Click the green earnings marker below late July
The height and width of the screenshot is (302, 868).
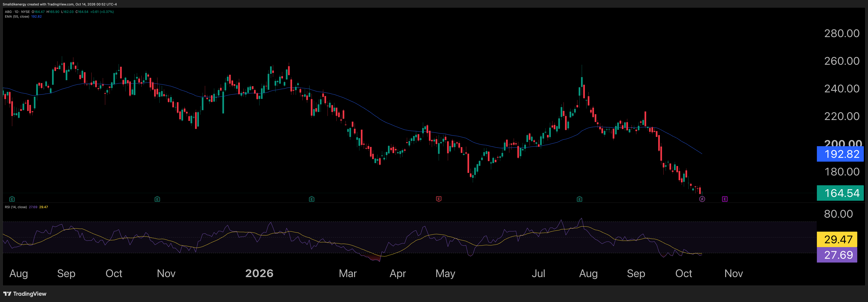tap(580, 199)
